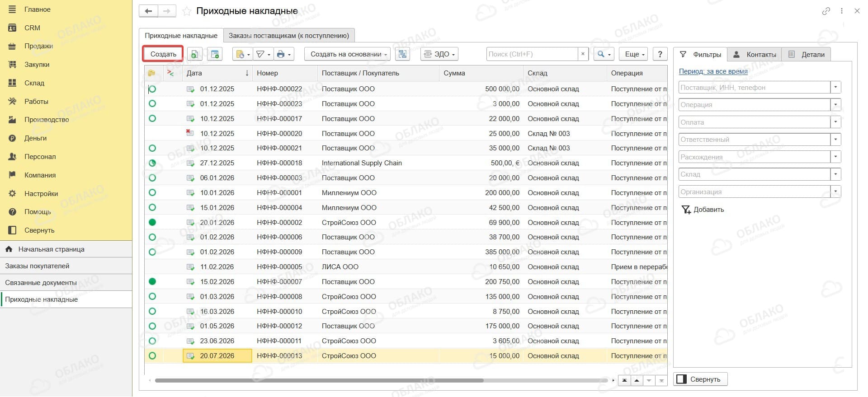Click the horizontal scrollbar under the table
Image resolution: width=868 pixels, height=397 pixels.
(319, 381)
